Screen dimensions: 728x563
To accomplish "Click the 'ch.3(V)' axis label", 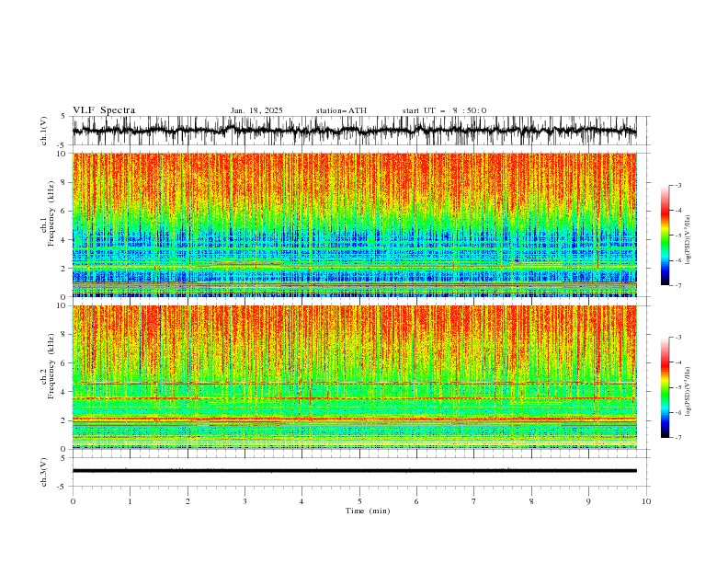I will (44, 472).
